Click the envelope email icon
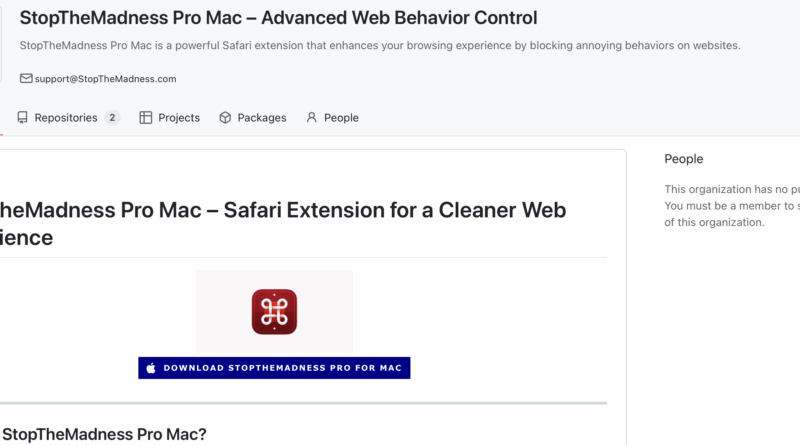 click(x=26, y=79)
